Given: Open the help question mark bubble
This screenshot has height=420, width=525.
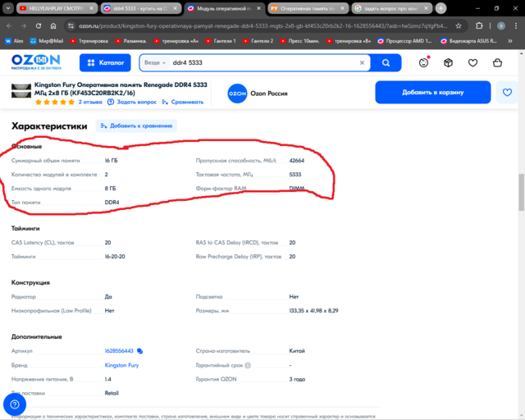Looking at the screenshot, I should click(x=15, y=404).
